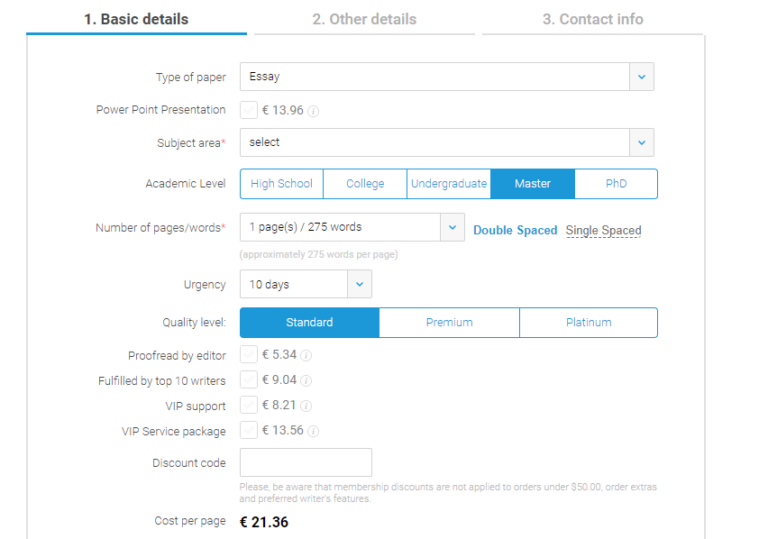Click info icon next to Power Point price

click(314, 111)
